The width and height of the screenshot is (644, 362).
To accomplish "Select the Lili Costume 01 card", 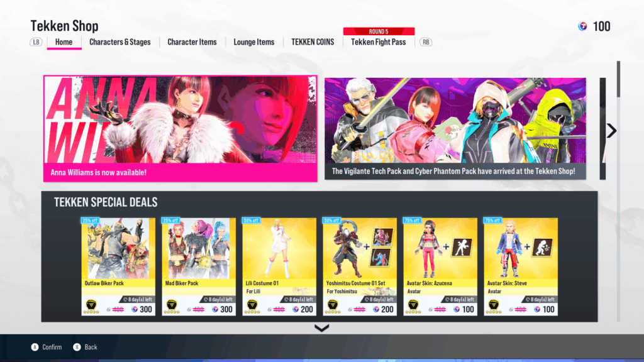I will [279, 266].
